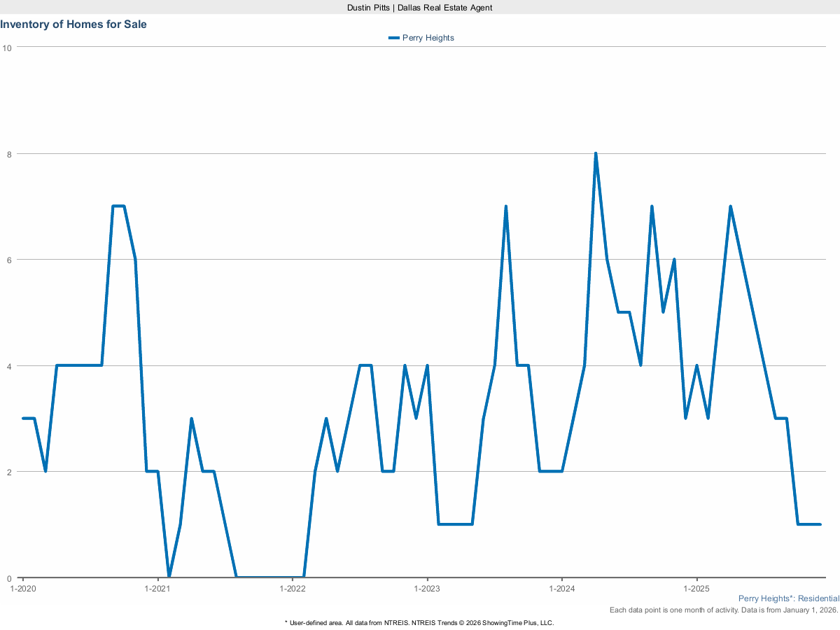Click the Dustin Pitts header text

pos(420,7)
